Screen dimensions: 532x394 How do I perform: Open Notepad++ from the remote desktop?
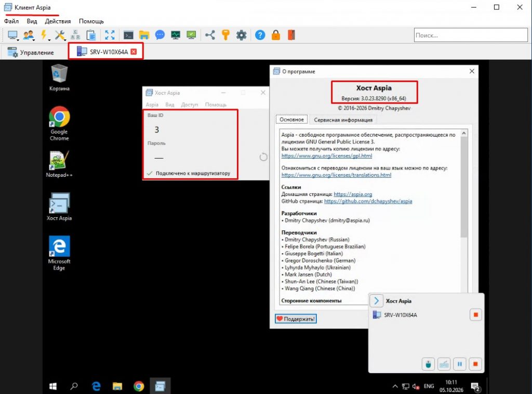click(59, 164)
